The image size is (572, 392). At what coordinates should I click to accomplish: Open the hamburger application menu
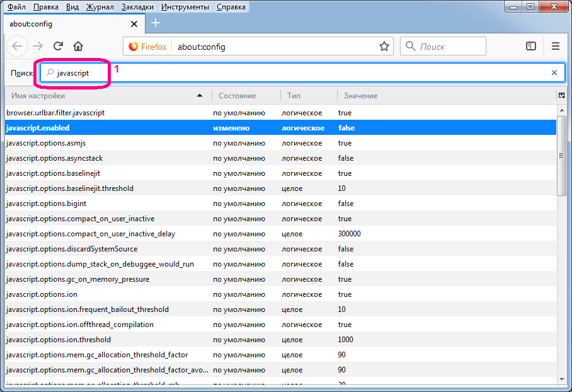(x=555, y=46)
